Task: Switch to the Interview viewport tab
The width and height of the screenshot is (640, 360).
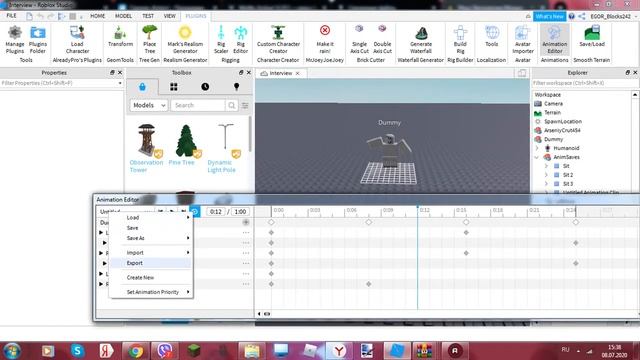Action: (280, 73)
